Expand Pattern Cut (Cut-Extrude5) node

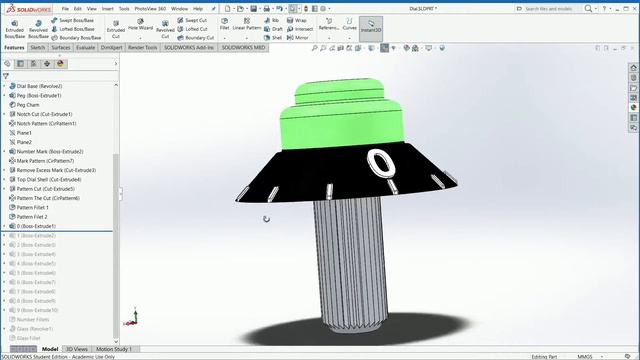pos(4,189)
